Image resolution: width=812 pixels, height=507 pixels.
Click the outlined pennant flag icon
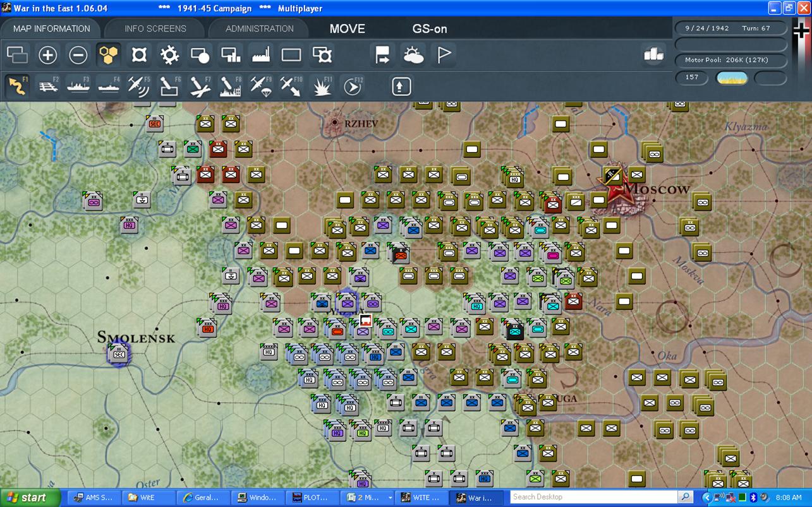[444, 55]
